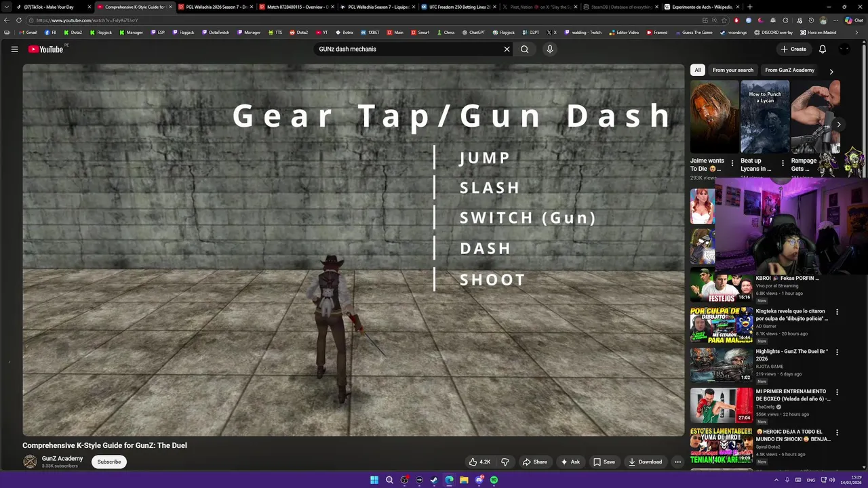Select the From GunZ Academy chip
868x488 pixels.
(x=789, y=70)
